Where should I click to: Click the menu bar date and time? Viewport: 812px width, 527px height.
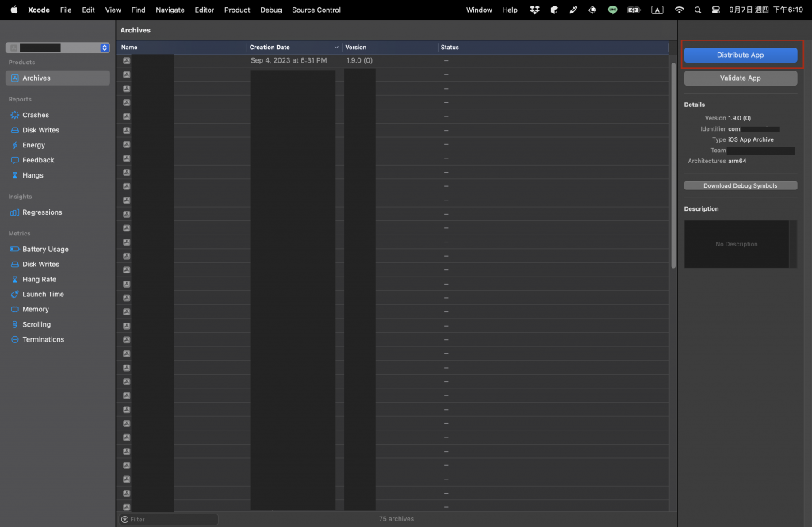[766, 10]
